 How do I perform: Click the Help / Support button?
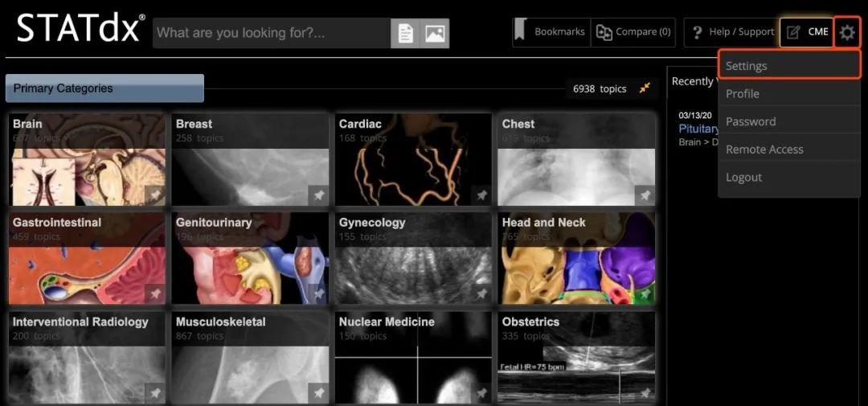point(731,32)
